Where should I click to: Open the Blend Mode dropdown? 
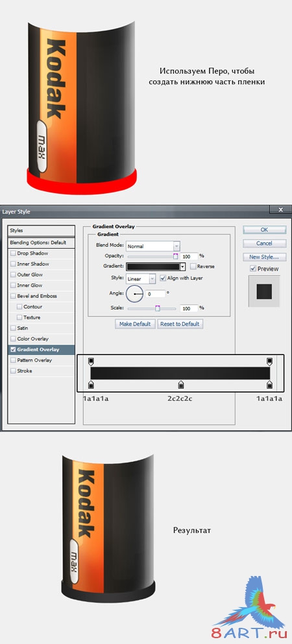point(153,246)
